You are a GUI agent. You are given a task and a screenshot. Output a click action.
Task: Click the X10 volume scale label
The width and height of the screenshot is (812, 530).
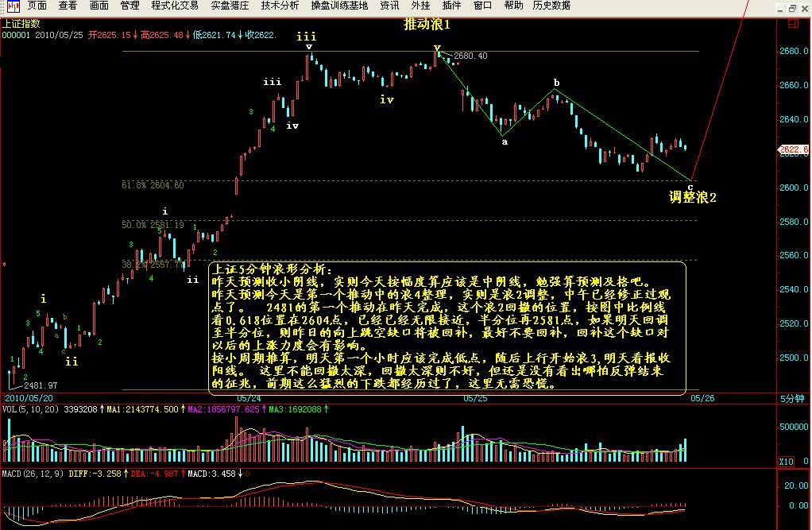click(x=786, y=461)
